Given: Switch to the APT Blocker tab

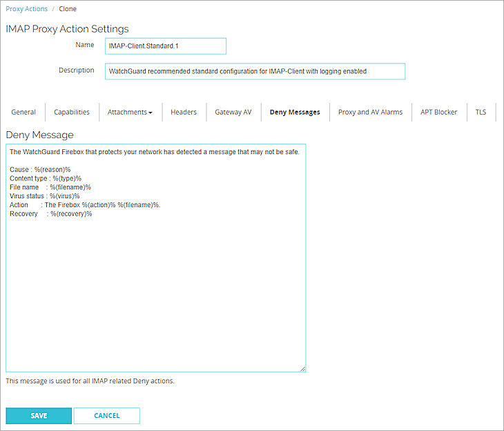Looking at the screenshot, I should coord(438,112).
